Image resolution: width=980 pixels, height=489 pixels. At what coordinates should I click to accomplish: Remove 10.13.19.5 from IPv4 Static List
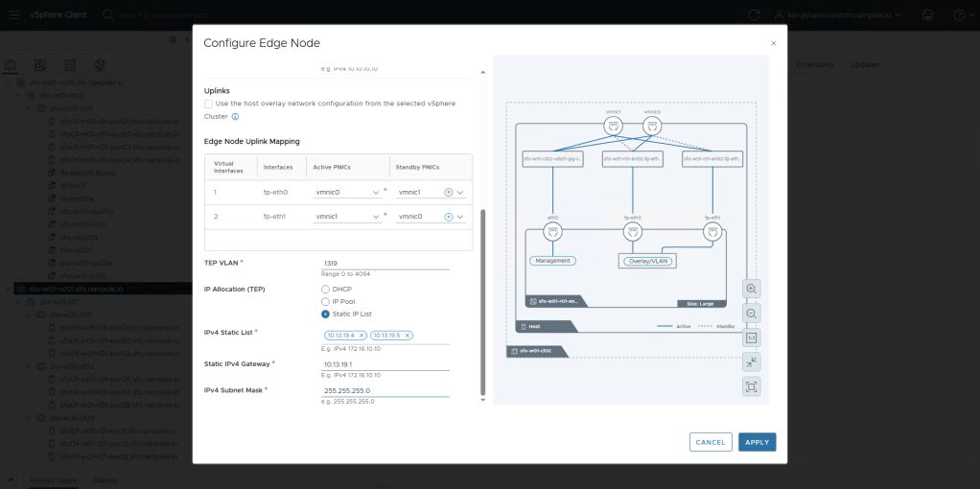coord(408,335)
